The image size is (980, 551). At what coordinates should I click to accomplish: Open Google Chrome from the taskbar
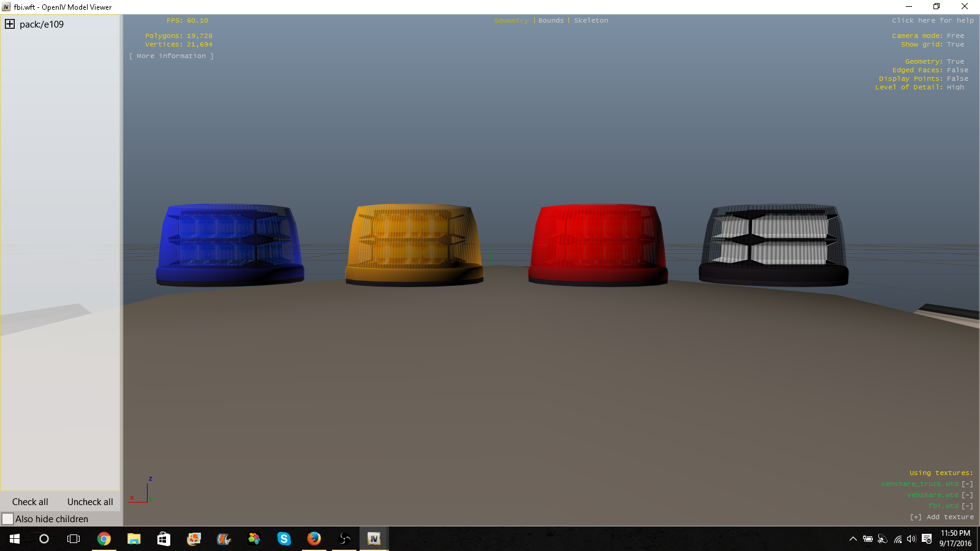pos(104,539)
